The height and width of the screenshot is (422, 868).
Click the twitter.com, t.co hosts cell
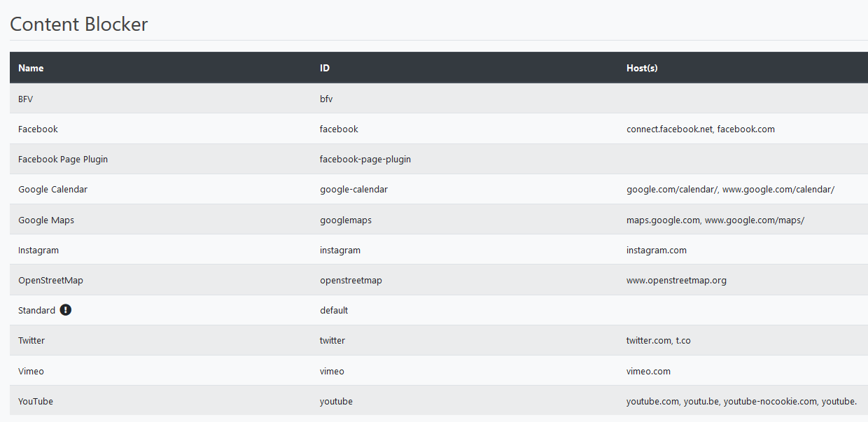pos(659,340)
